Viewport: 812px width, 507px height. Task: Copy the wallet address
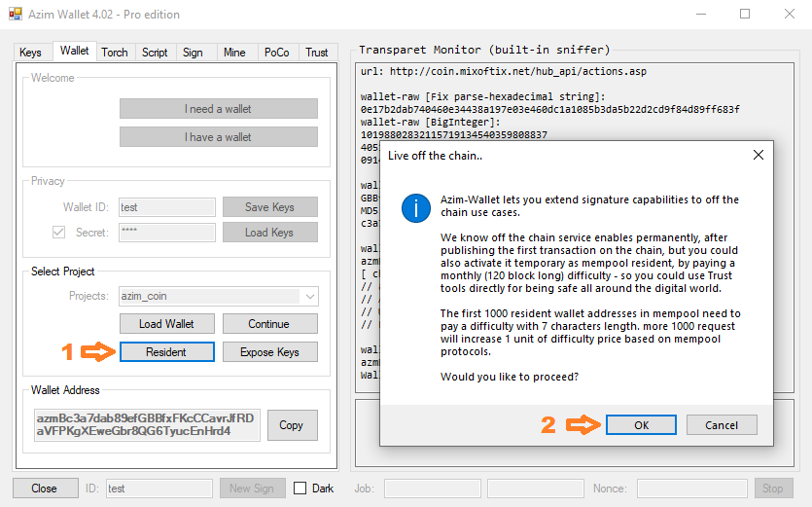(x=292, y=425)
